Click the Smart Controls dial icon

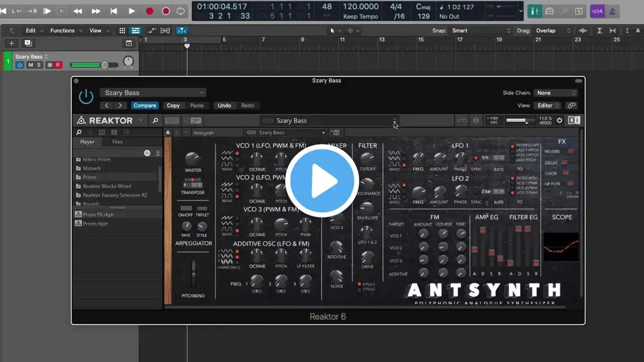point(549,11)
